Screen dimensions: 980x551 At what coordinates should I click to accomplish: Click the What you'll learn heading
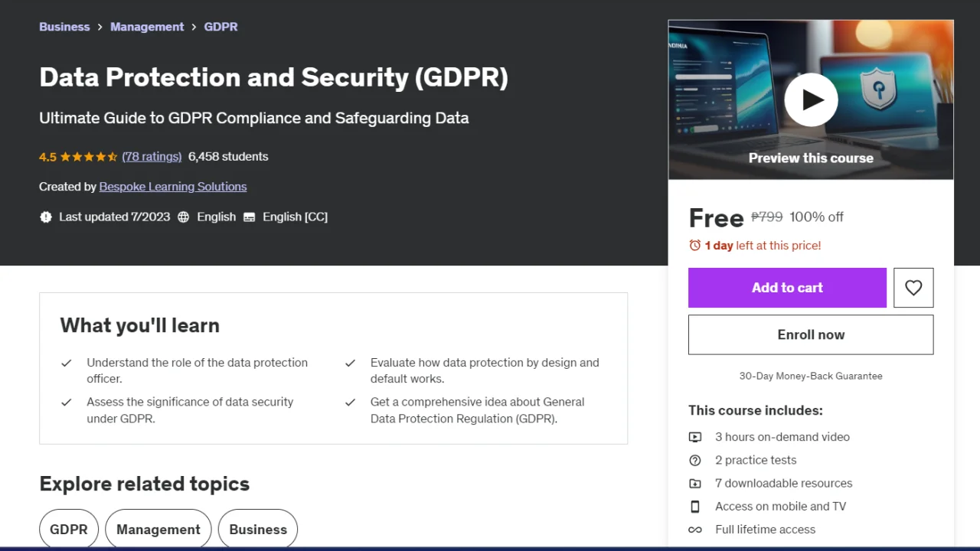[x=140, y=325]
